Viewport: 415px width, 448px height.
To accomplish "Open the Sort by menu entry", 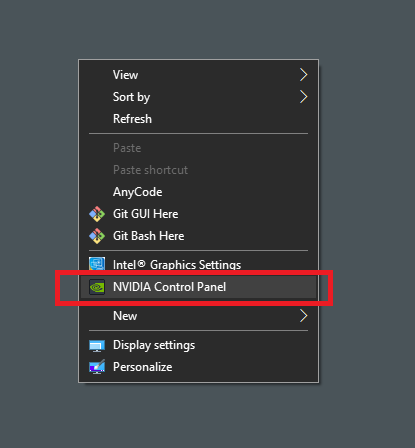I will 131,97.
